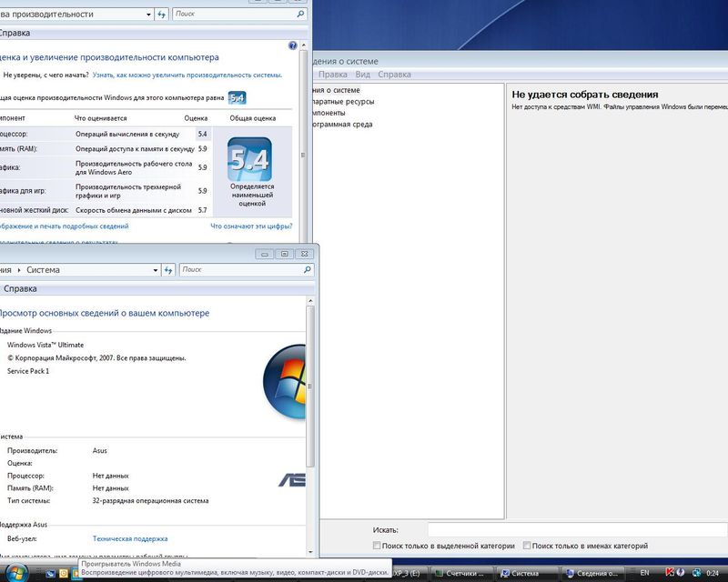Toggle 'Поиск только в именах категорий' checkbox
Viewport: 728px width, 582px height.
(x=527, y=546)
